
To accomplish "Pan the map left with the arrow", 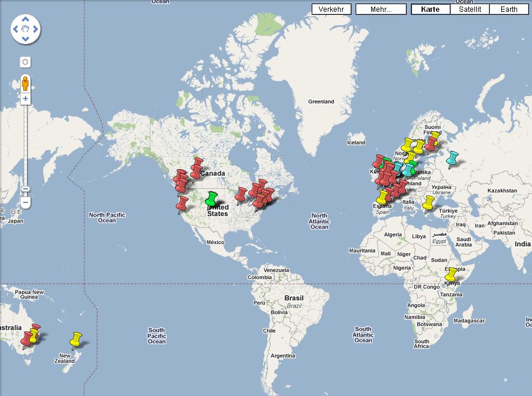I will (x=15, y=29).
